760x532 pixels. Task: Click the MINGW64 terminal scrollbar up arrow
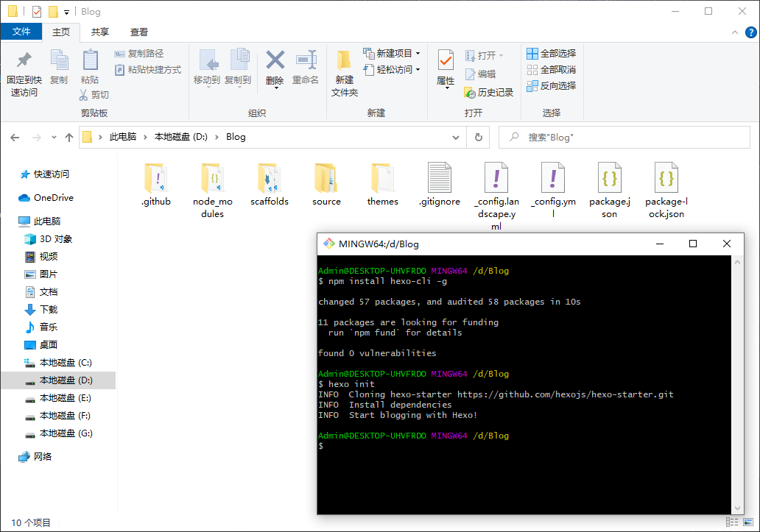738,262
